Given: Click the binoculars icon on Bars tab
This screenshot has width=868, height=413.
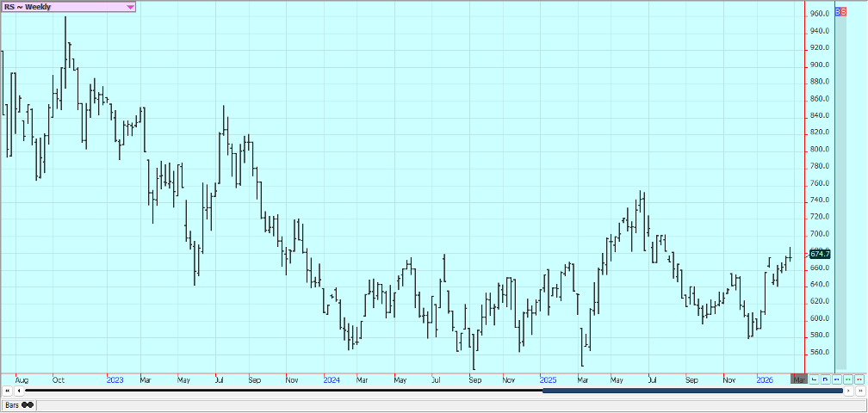Looking at the screenshot, I should [28, 404].
